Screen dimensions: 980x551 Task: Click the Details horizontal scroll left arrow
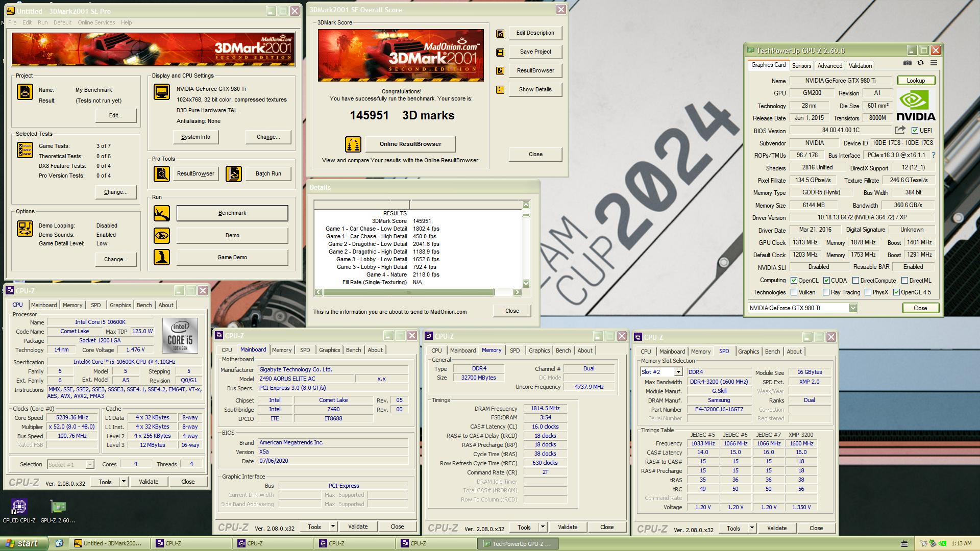coord(318,292)
